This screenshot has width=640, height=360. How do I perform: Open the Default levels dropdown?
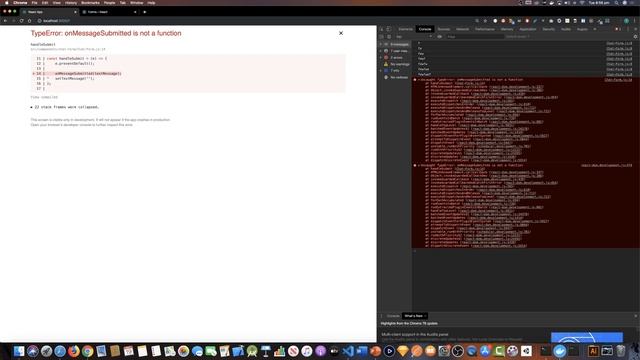point(518,36)
